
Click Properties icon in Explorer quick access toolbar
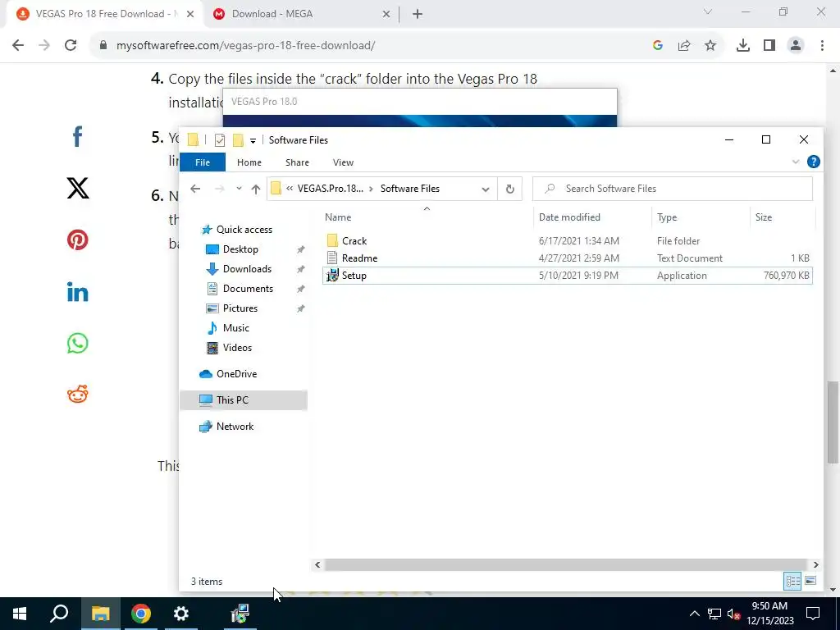220,140
